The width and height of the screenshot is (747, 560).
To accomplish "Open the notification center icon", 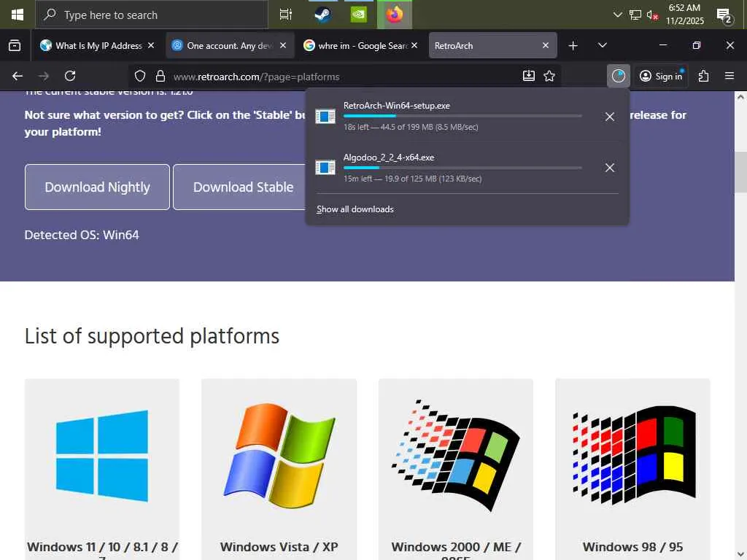I will click(x=724, y=15).
